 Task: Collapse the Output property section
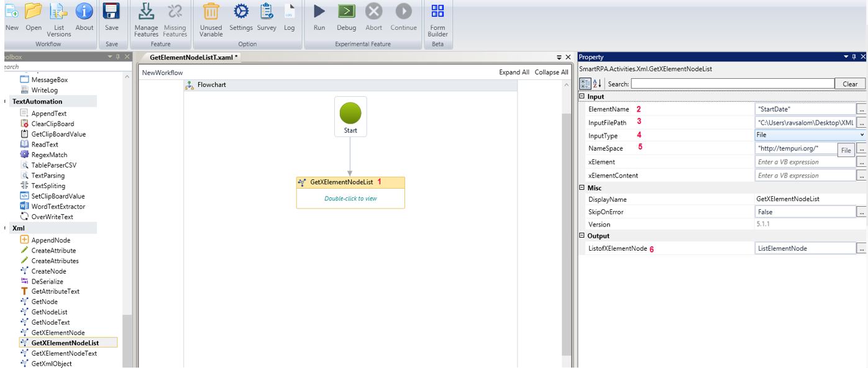[x=582, y=236]
